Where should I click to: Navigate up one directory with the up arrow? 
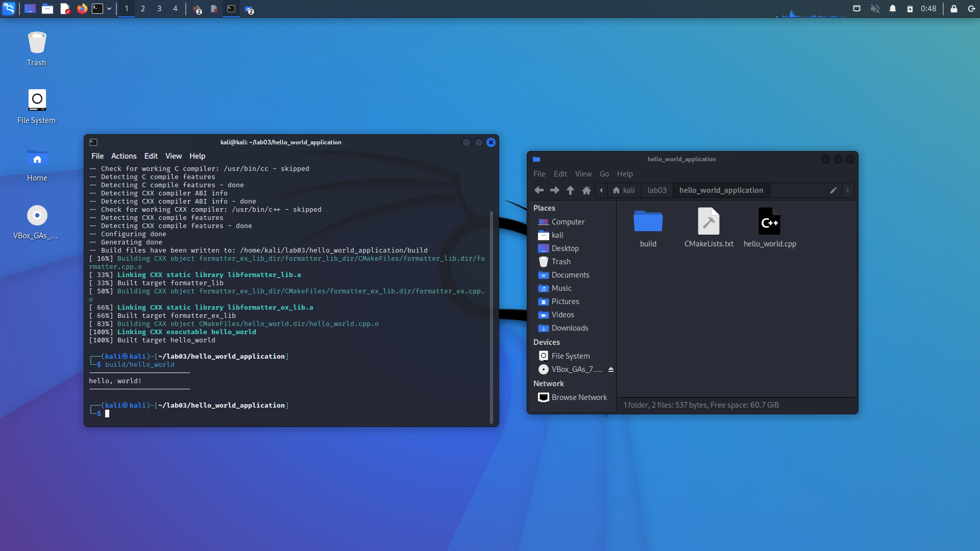pyautogui.click(x=570, y=190)
